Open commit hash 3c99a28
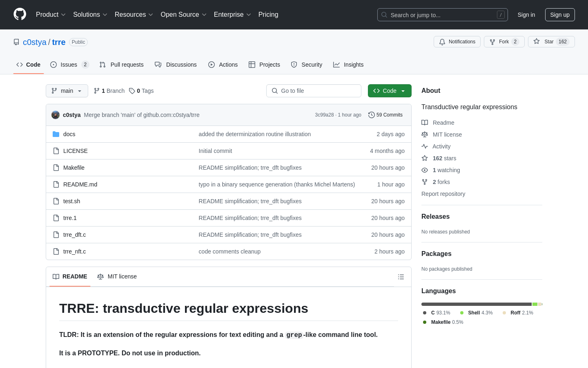The image size is (588, 368). pos(324,115)
